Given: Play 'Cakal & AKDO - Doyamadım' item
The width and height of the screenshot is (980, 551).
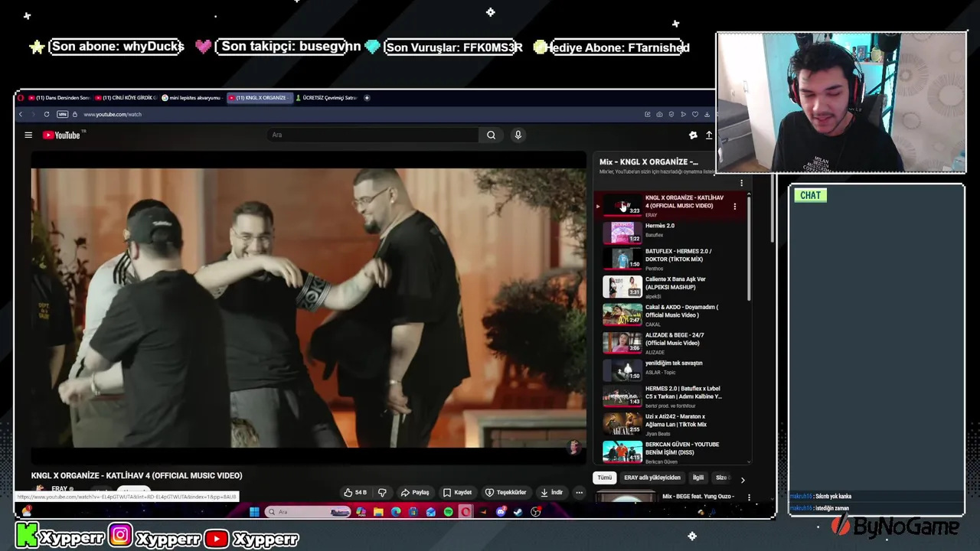Looking at the screenshot, I should tap(672, 315).
